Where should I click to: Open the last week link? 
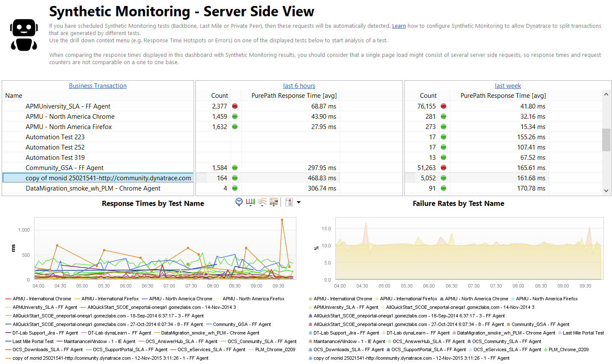point(508,86)
